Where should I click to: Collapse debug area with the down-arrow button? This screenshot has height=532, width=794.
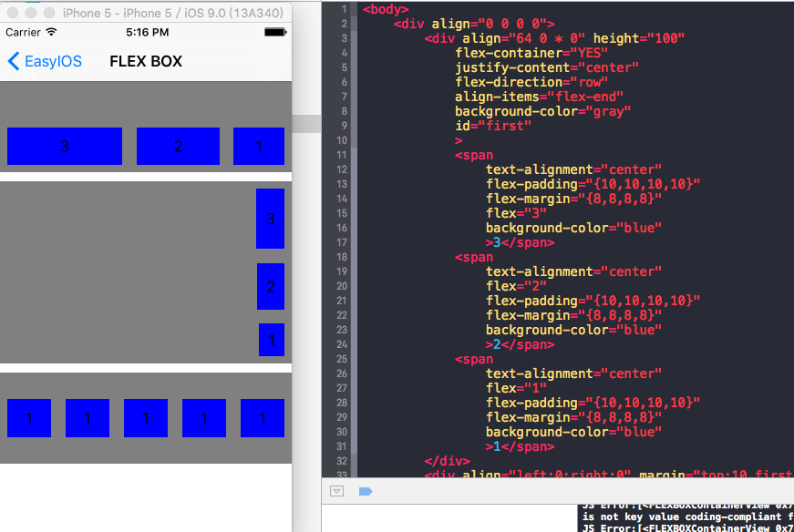pyautogui.click(x=336, y=491)
